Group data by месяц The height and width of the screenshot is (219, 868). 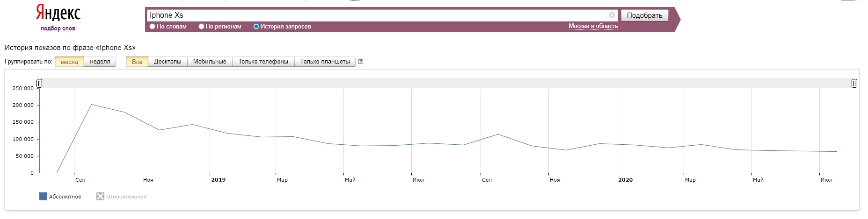69,62
